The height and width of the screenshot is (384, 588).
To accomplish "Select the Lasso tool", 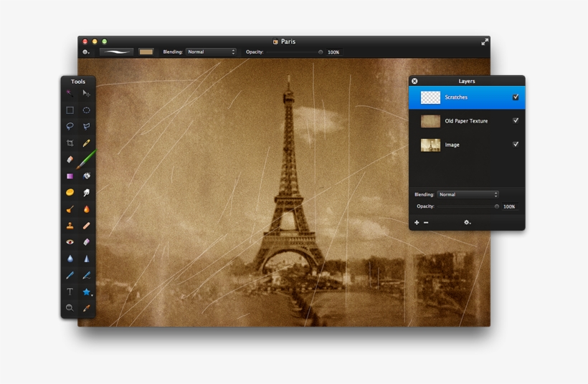I will coord(70,126).
